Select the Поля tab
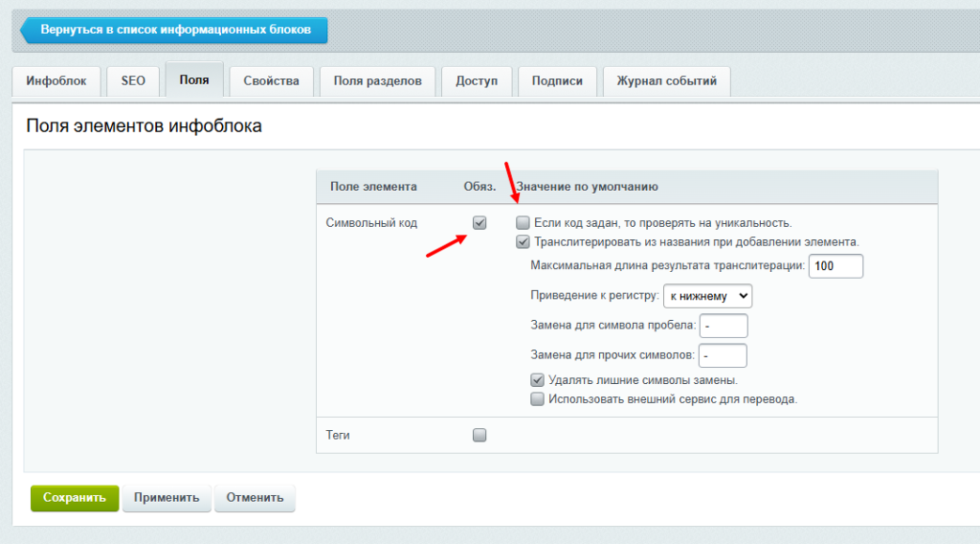The image size is (980, 544). click(x=194, y=80)
